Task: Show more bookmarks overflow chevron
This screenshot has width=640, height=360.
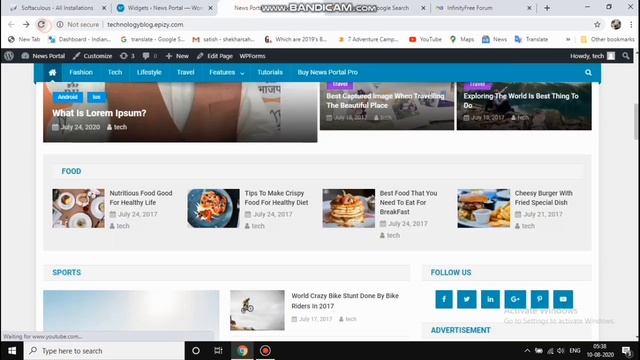Action: [568, 39]
